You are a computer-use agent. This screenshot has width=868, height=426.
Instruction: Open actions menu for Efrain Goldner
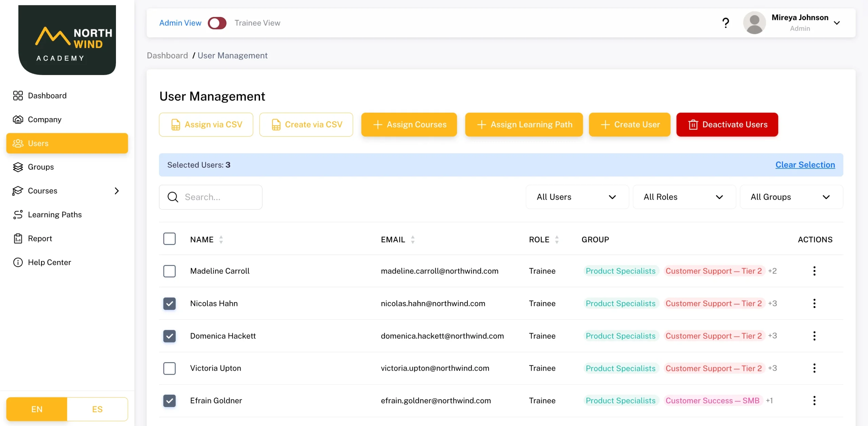[x=814, y=401]
